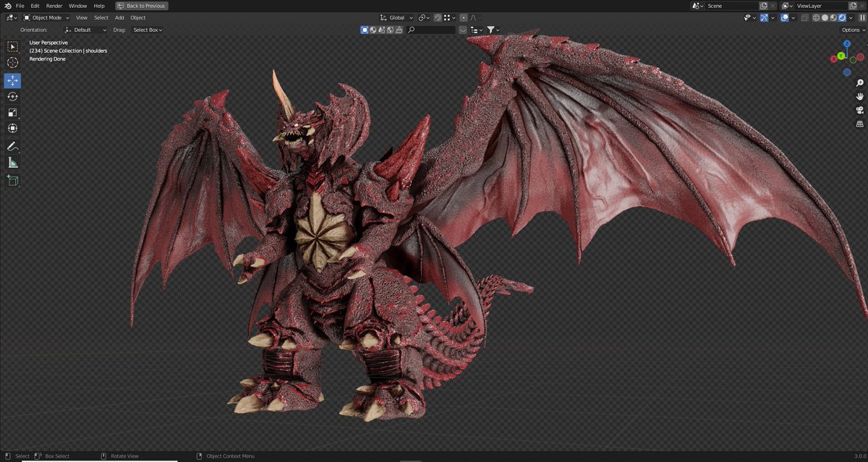The width and height of the screenshot is (868, 462).
Task: Click the Scene name field
Action: click(x=731, y=6)
